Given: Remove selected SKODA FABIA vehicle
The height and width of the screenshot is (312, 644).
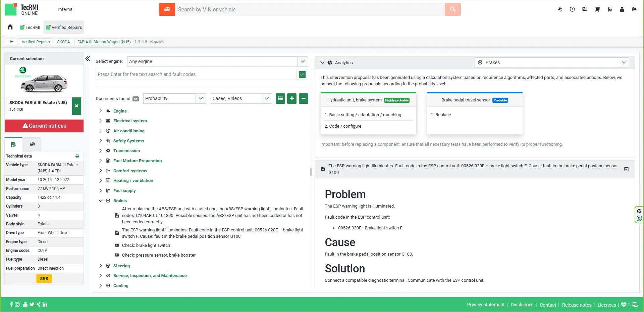Looking at the screenshot, I should 76,106.
